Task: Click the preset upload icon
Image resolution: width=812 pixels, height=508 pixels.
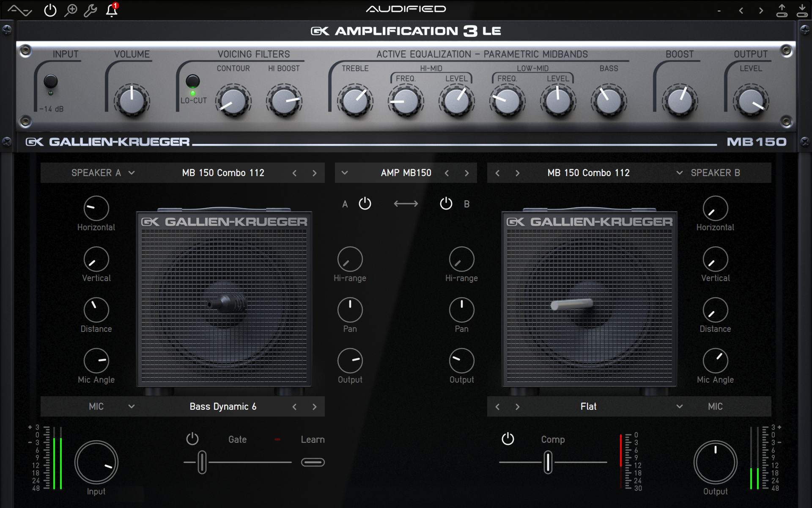Action: pyautogui.click(x=782, y=10)
